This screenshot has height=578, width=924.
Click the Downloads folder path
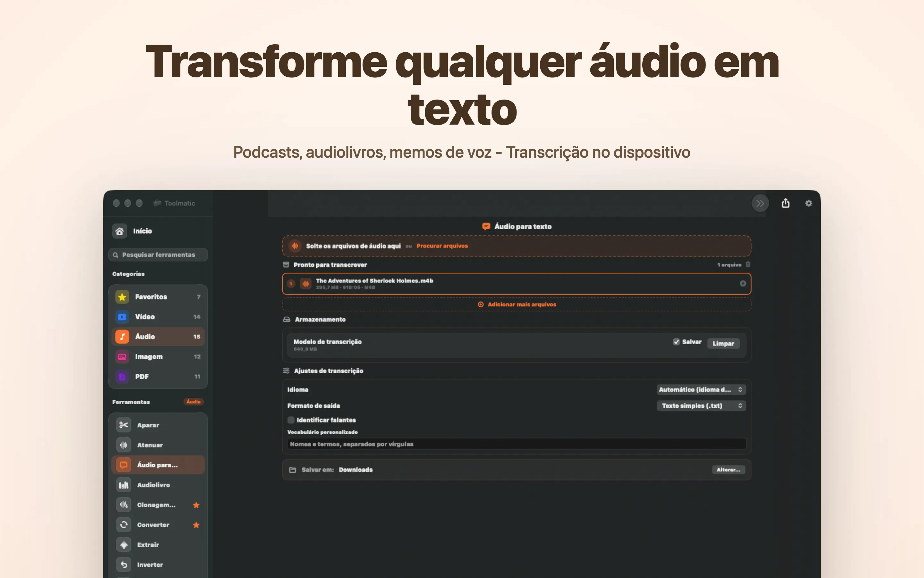click(x=355, y=470)
